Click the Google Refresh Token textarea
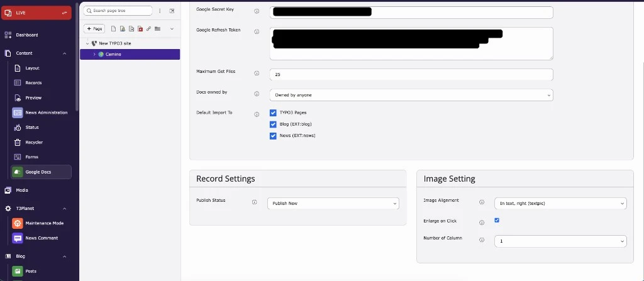 [411, 43]
